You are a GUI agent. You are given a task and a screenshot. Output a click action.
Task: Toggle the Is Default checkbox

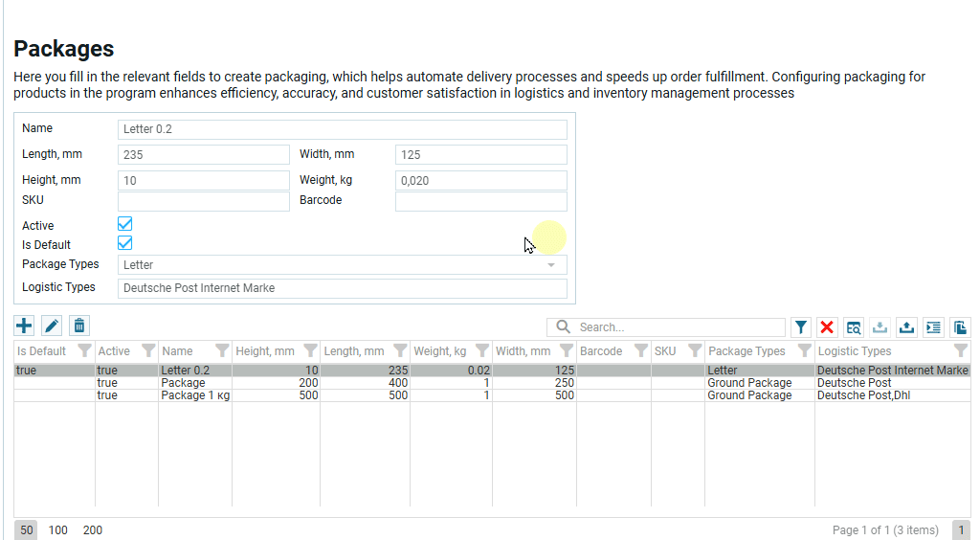pyautogui.click(x=124, y=243)
